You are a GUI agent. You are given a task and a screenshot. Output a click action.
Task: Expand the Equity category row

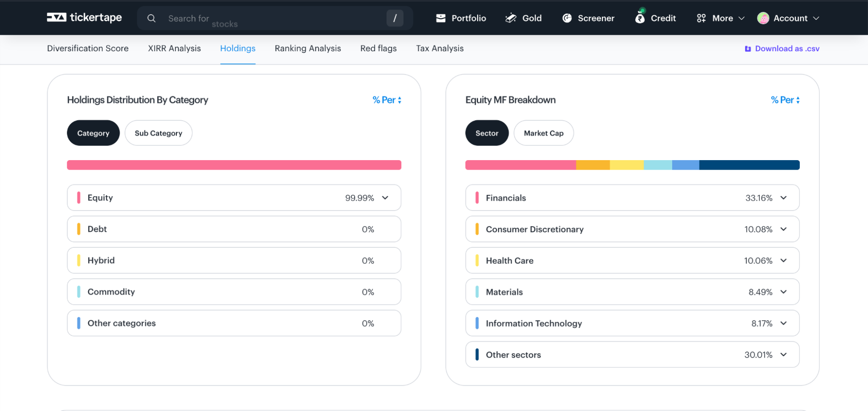pos(385,198)
